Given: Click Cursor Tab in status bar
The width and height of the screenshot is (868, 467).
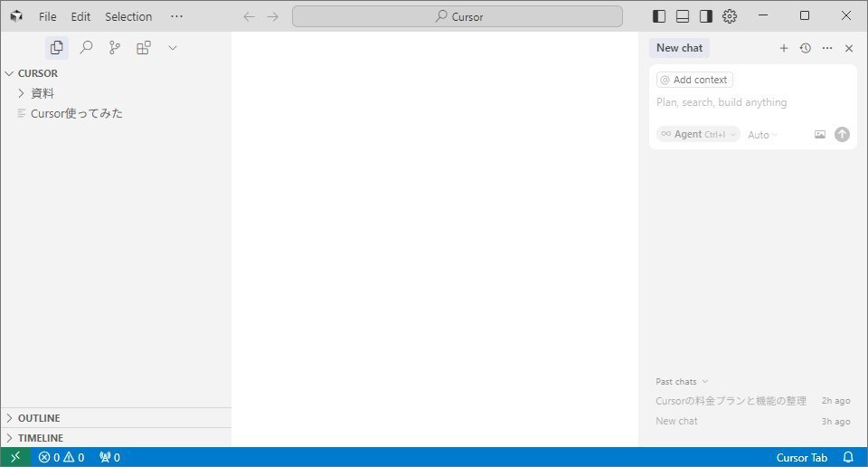Looking at the screenshot, I should 801,458.
